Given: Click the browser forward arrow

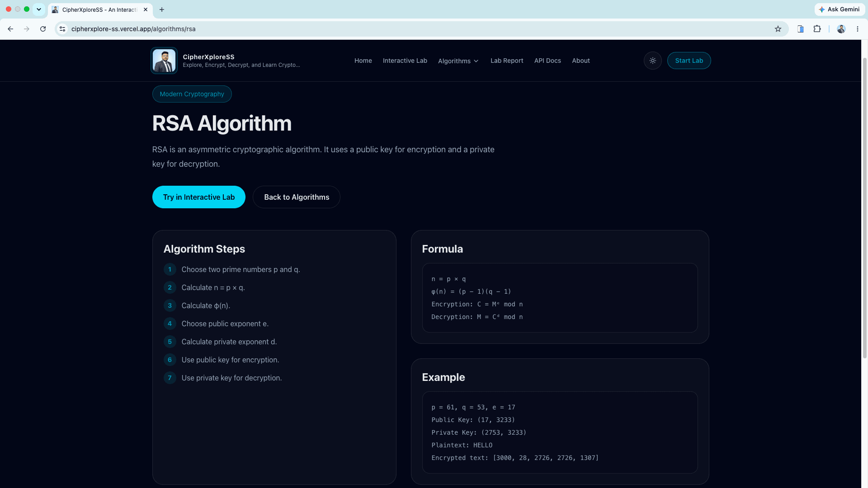Looking at the screenshot, I should click(x=27, y=29).
